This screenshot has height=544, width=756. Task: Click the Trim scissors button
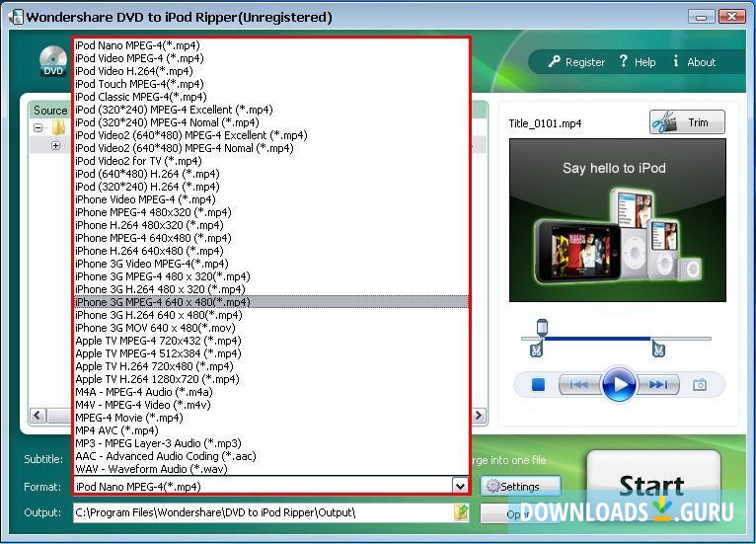[x=687, y=122]
